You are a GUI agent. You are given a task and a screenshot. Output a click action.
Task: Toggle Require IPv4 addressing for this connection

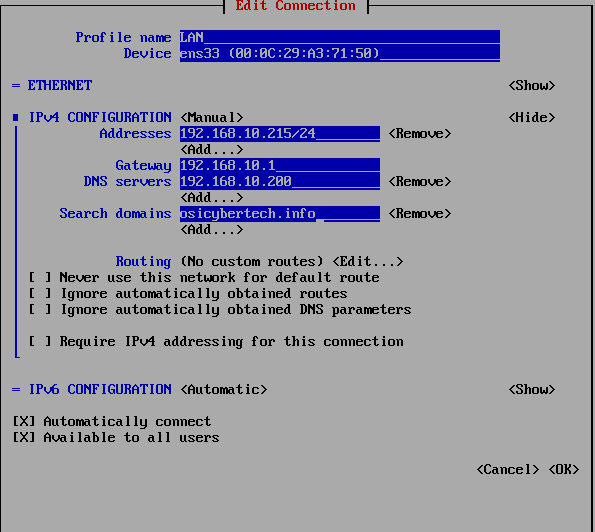pos(216,342)
